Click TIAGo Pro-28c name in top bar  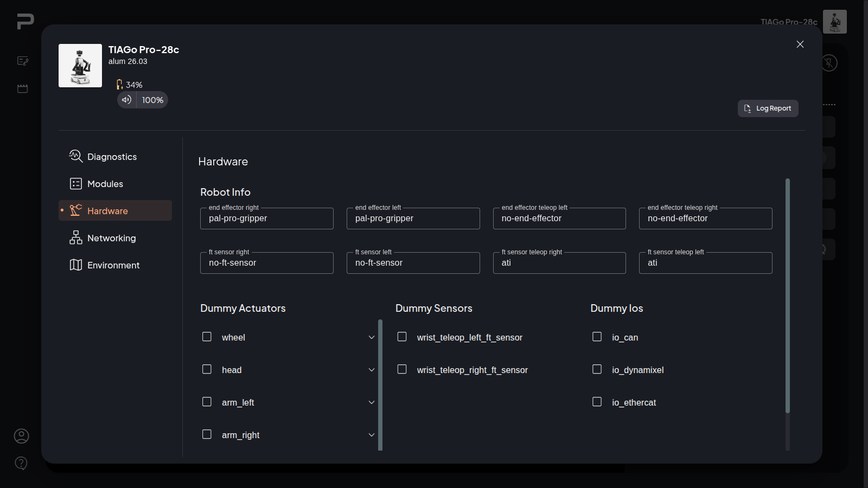click(x=789, y=22)
